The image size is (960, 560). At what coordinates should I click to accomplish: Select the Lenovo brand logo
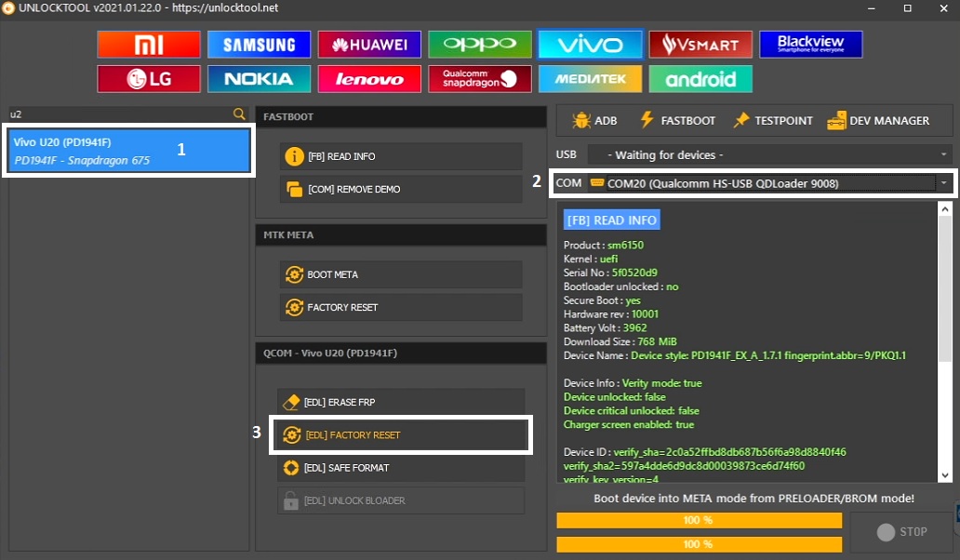tap(369, 79)
